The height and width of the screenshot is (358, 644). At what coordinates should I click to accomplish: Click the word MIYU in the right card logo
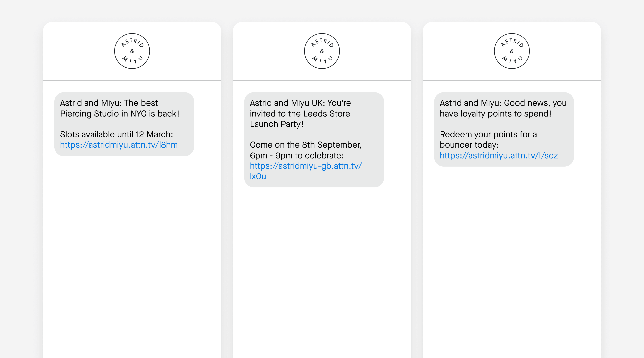pyautogui.click(x=513, y=60)
